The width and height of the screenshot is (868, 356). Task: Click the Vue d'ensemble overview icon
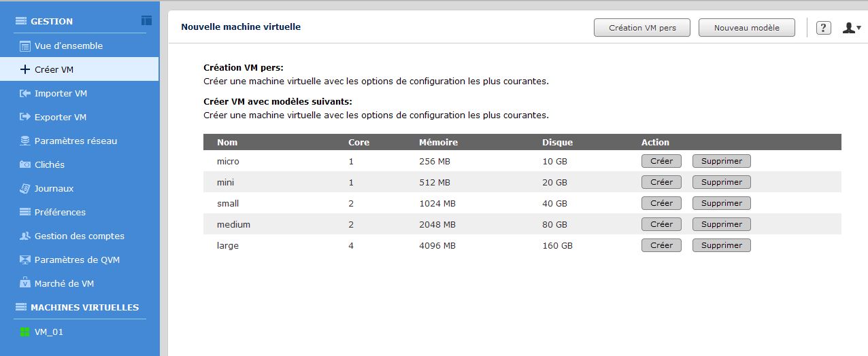pyautogui.click(x=25, y=46)
